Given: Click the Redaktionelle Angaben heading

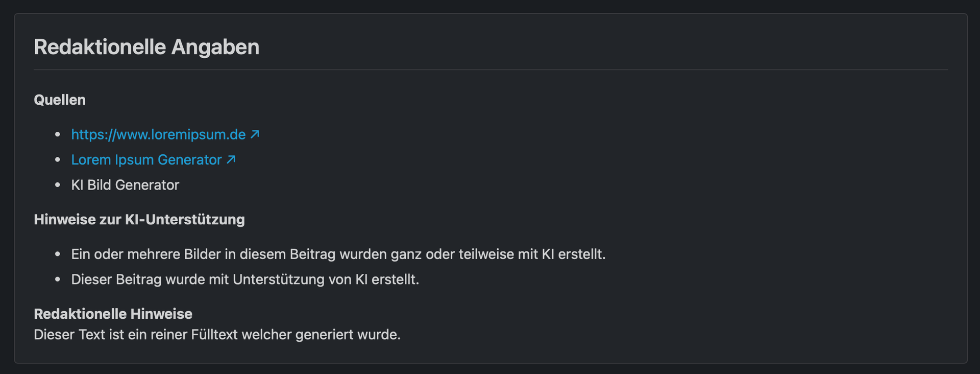Looking at the screenshot, I should [x=146, y=47].
